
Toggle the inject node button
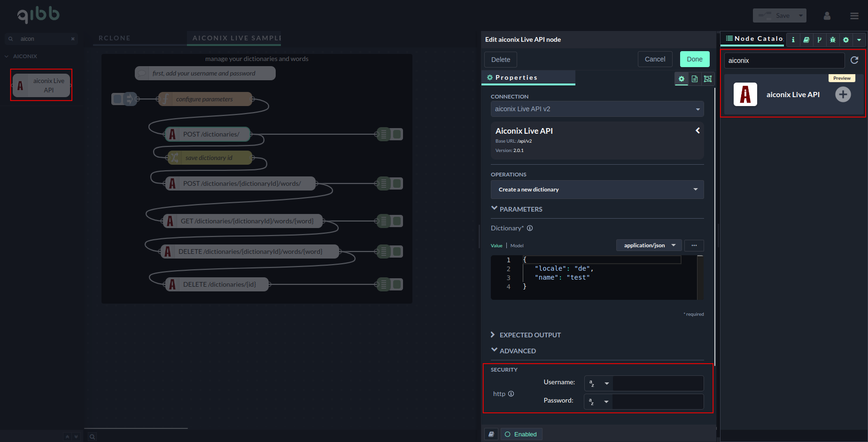pyautogui.click(x=117, y=99)
